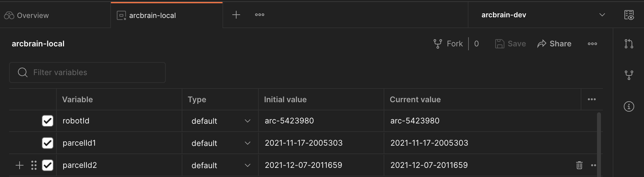Image resolution: width=644 pixels, height=177 pixels.
Task: Click the environment quick look icon
Action: tap(629, 15)
